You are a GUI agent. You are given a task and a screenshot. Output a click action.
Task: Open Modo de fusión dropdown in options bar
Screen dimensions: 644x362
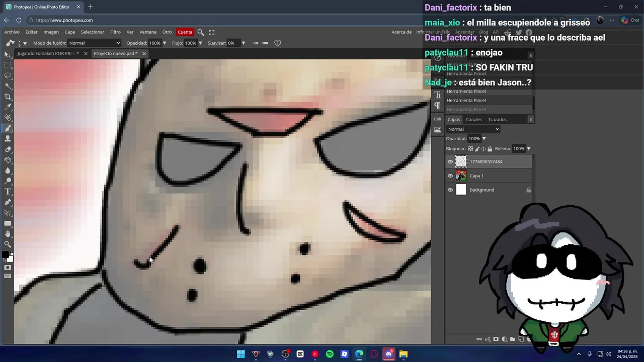click(x=95, y=43)
